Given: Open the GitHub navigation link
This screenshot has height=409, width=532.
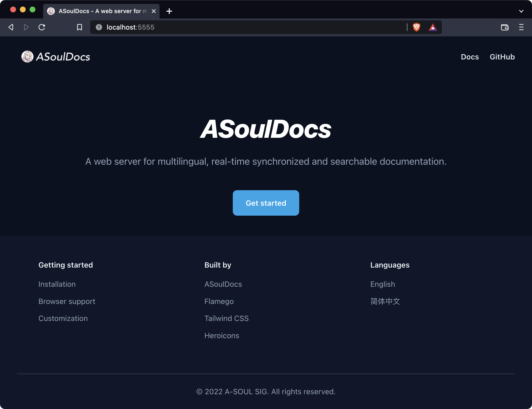Looking at the screenshot, I should (x=502, y=57).
